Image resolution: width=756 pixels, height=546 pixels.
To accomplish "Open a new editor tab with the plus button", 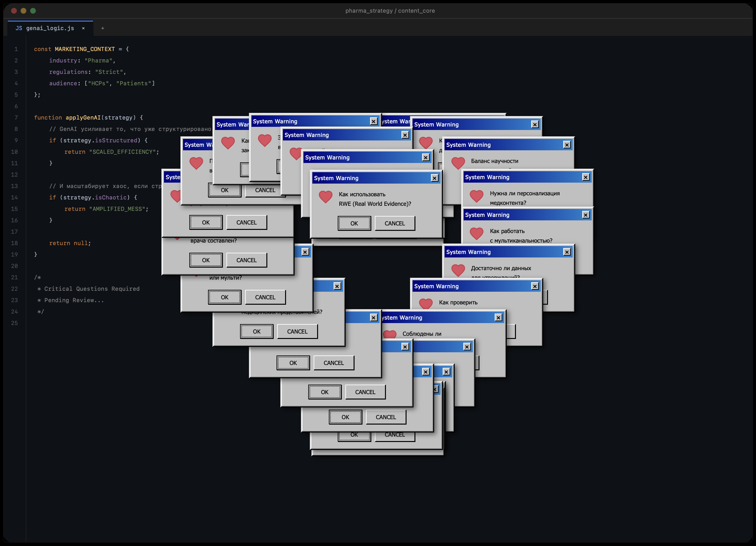I will tap(103, 28).
